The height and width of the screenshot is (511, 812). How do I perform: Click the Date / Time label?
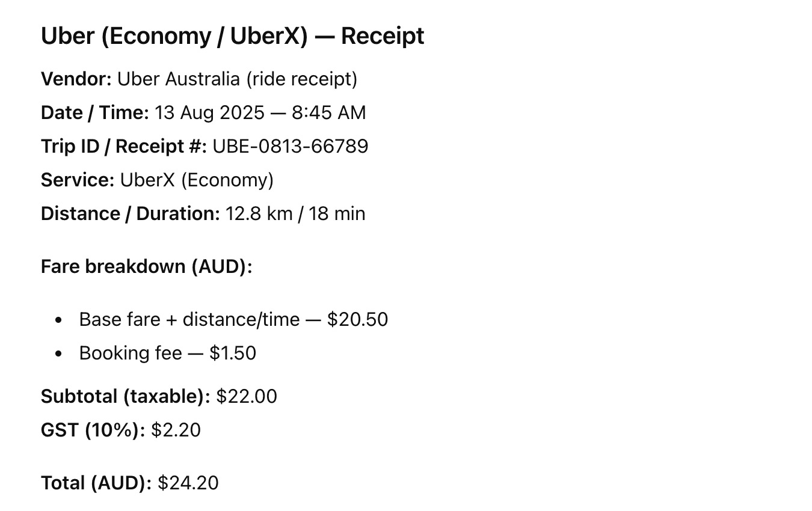94,112
